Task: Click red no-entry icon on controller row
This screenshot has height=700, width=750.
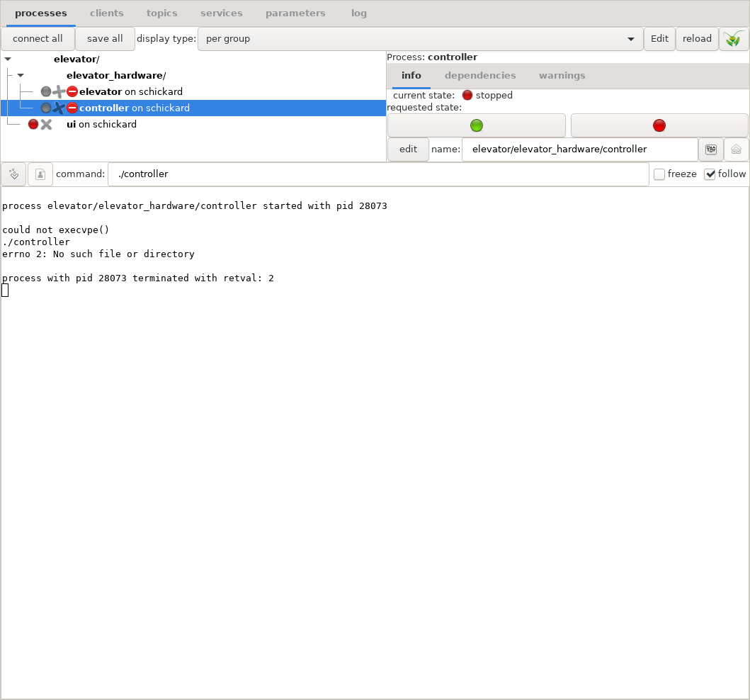Action: [x=72, y=108]
